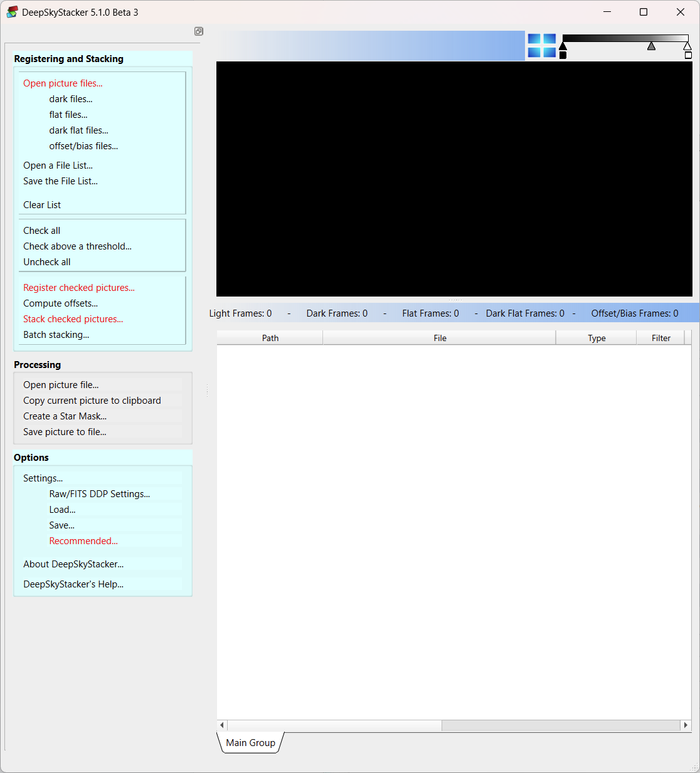The width and height of the screenshot is (700, 773).
Task: Choose Save the File List...
Action: [x=60, y=181]
